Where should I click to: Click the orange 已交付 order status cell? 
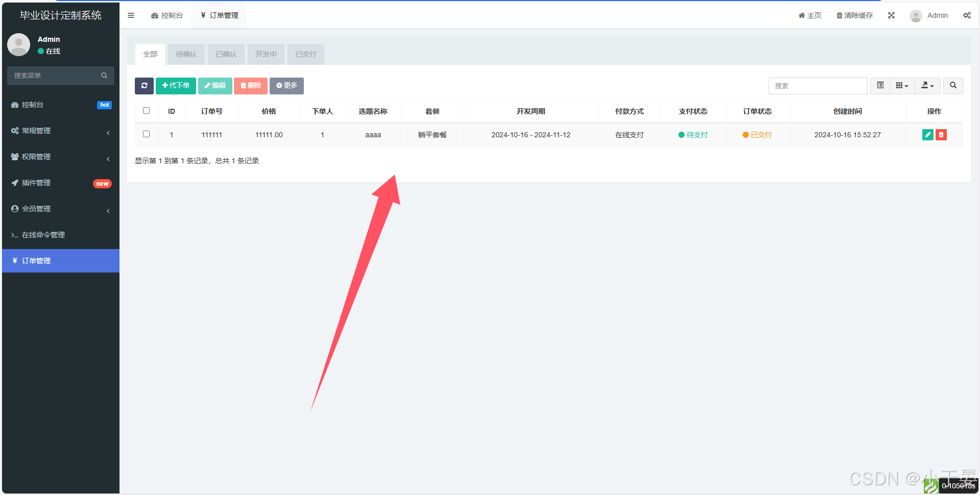(x=757, y=135)
